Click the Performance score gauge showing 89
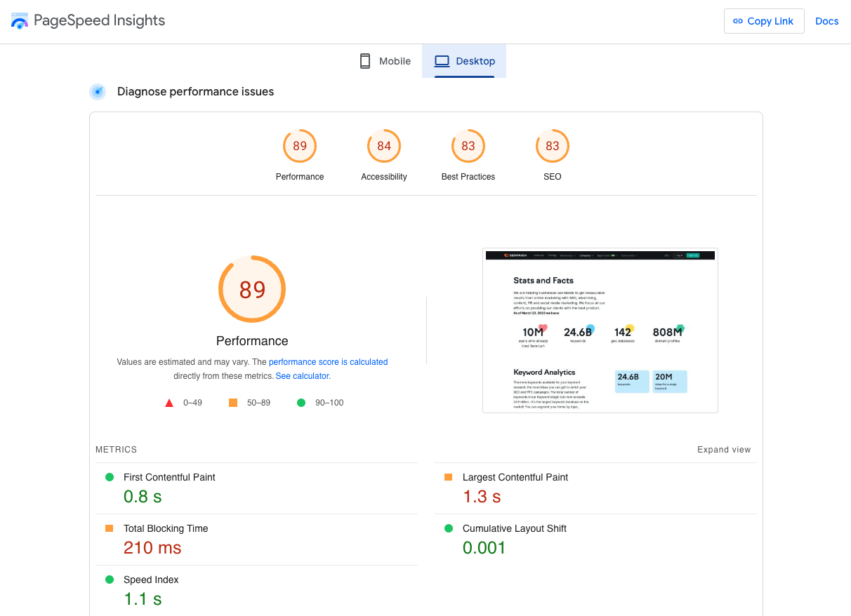The image size is (851, 616). (251, 288)
